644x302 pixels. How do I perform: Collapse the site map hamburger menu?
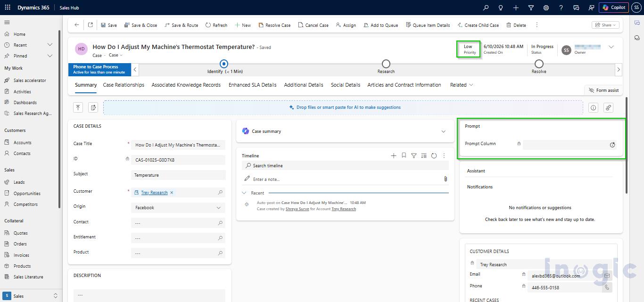[7, 23]
